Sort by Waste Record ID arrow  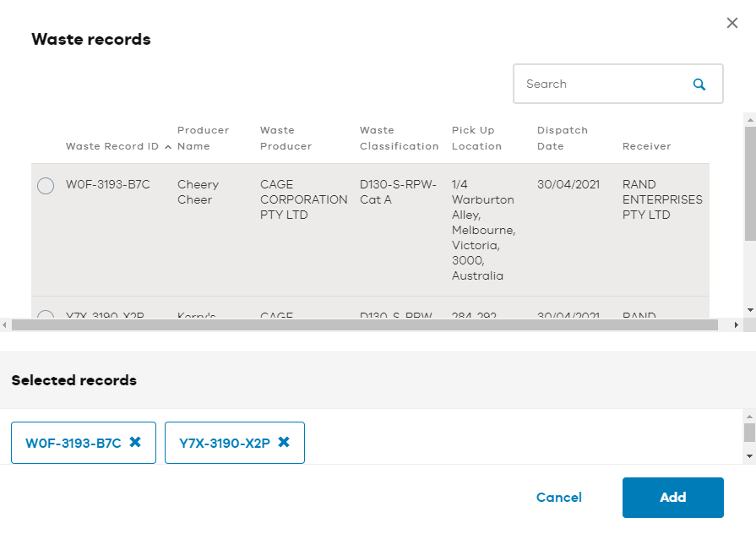pos(168,147)
